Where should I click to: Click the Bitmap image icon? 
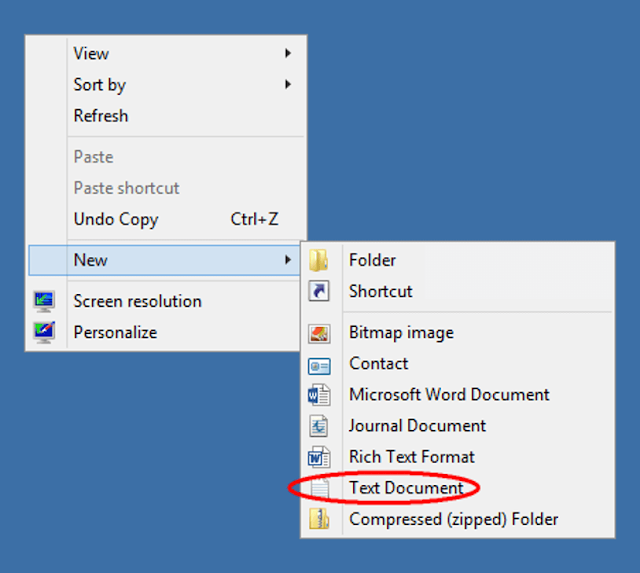[319, 333]
